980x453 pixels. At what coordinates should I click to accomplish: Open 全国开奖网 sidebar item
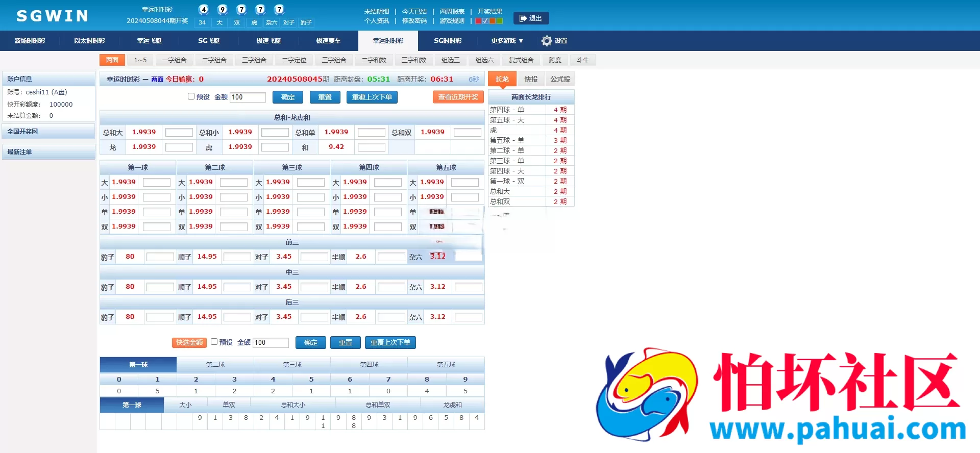[x=48, y=131]
